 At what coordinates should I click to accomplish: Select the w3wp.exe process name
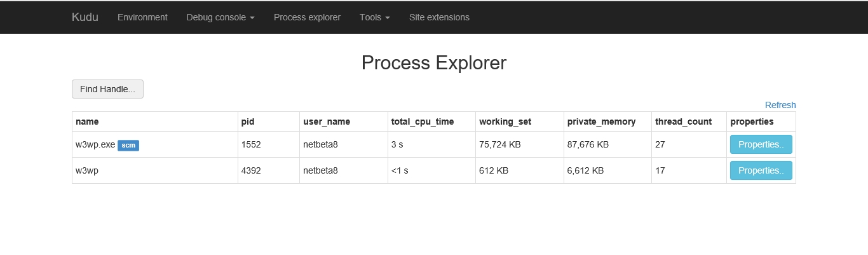tap(95, 144)
